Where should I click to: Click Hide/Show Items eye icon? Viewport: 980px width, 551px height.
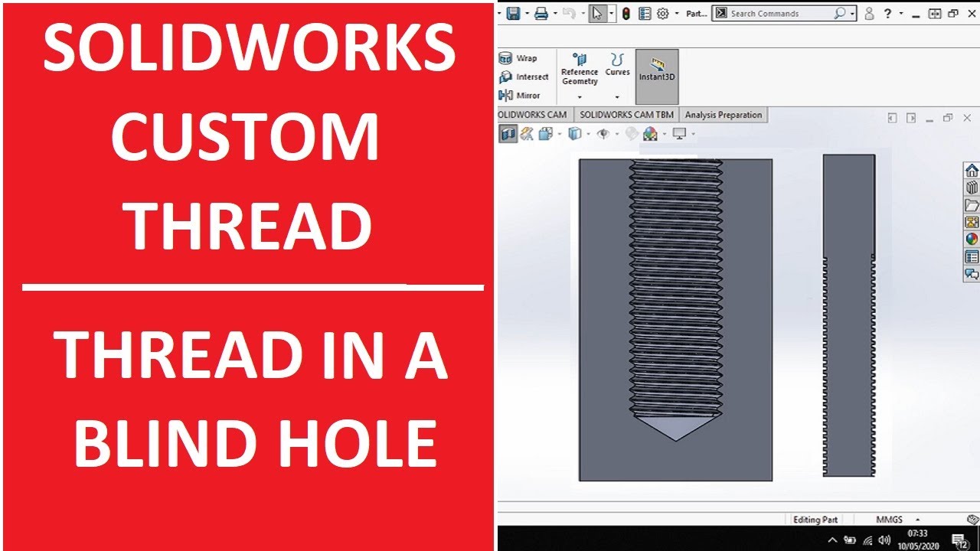coord(604,134)
